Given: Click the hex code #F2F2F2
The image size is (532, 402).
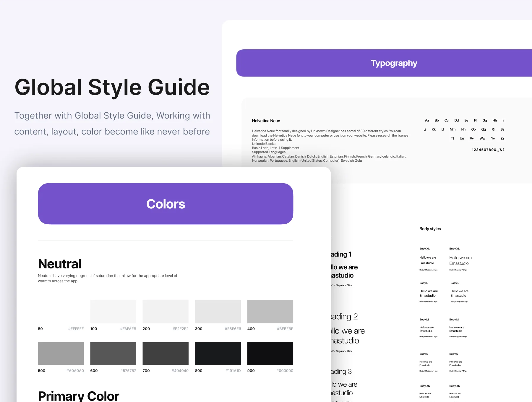Looking at the screenshot, I should (x=181, y=329).
